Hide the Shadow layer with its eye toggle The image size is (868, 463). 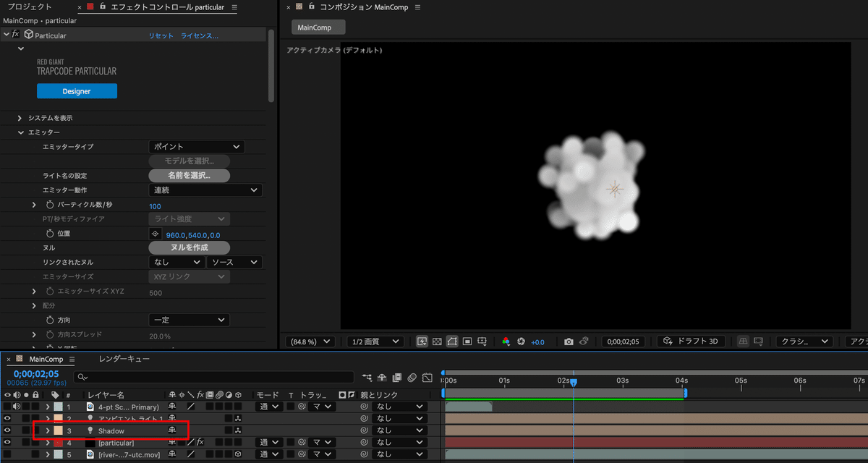[x=7, y=430]
